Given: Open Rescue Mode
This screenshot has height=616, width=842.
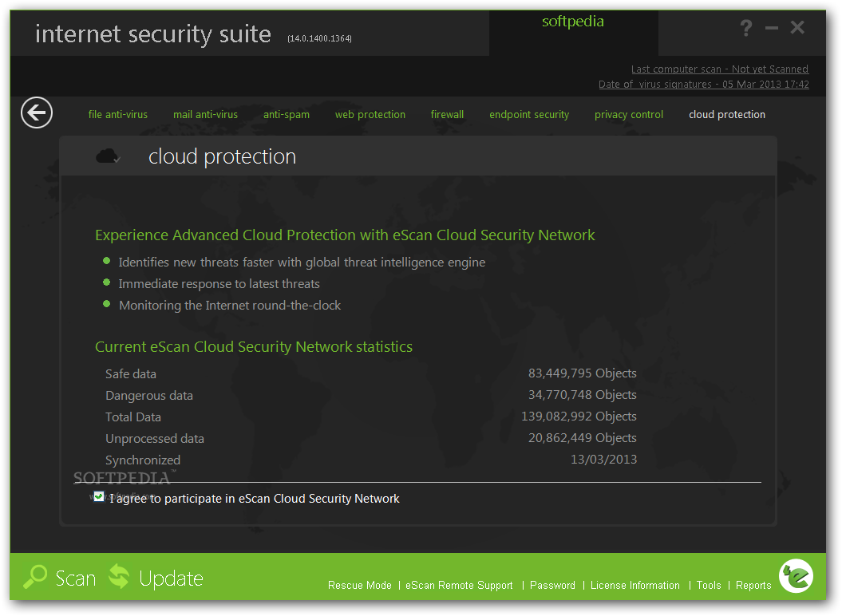Looking at the screenshot, I should pyautogui.click(x=360, y=585).
